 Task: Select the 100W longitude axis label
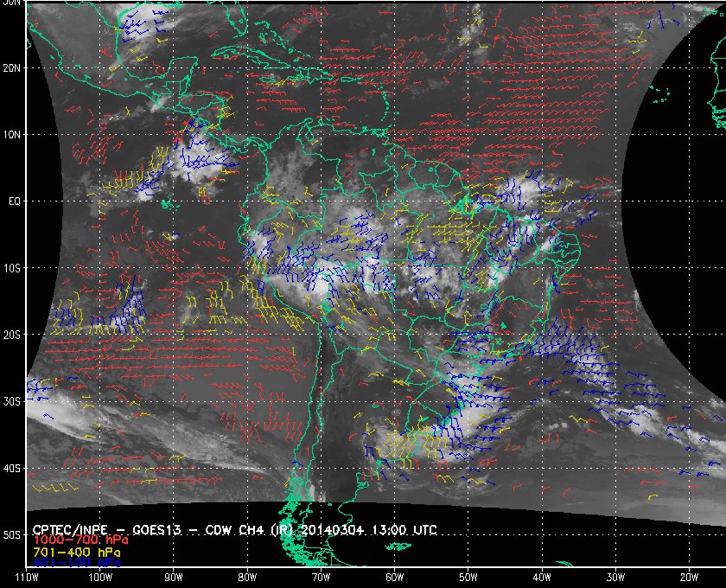pyautogui.click(x=99, y=577)
